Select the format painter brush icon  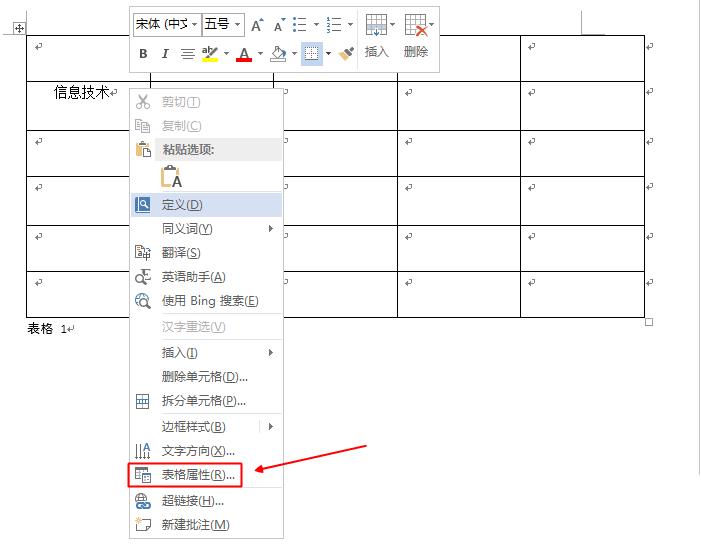(x=346, y=54)
